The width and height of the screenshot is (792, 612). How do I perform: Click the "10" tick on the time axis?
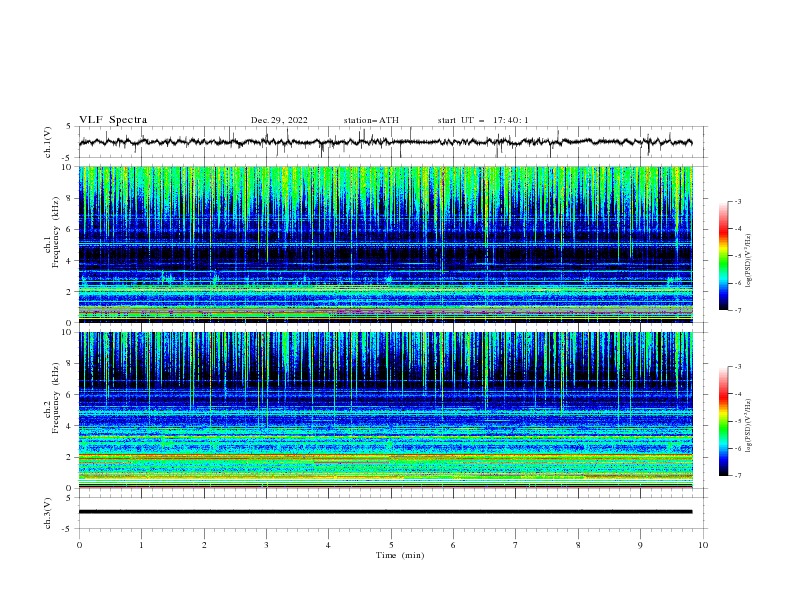(703, 545)
